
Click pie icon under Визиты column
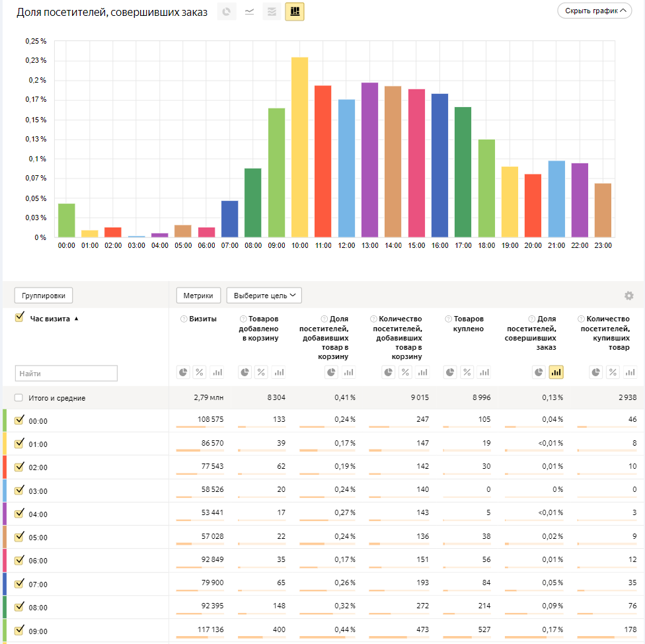(x=182, y=373)
